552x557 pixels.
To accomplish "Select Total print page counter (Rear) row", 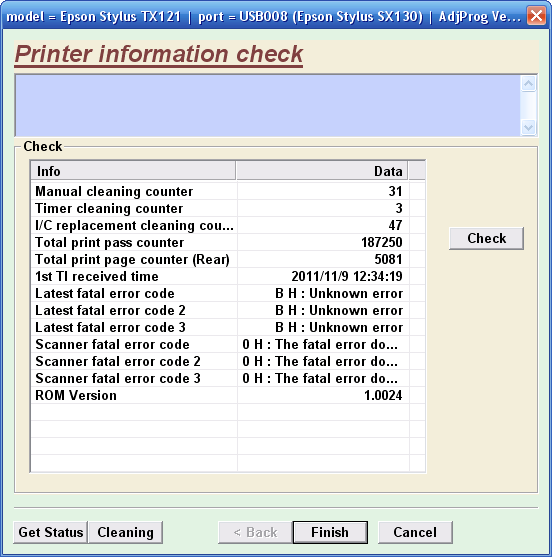I will click(x=228, y=259).
